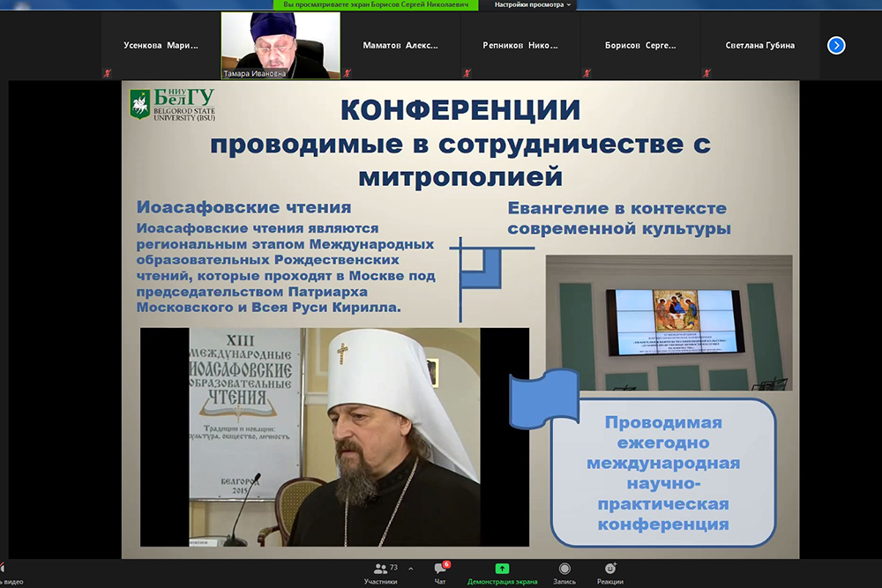Open the Реакции reactions picker
The image size is (882, 588).
[x=609, y=569]
